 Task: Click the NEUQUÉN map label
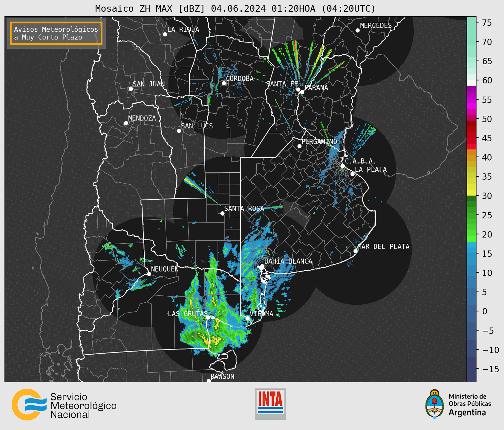tap(165, 269)
